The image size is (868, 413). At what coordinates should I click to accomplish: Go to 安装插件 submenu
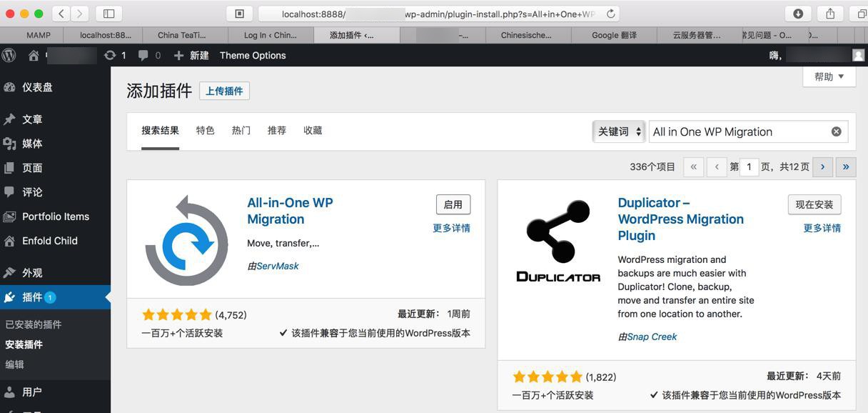point(24,344)
